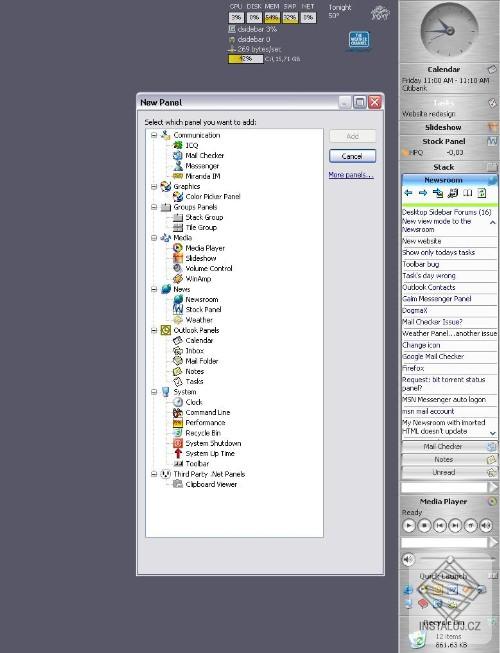The height and width of the screenshot is (653, 500).
Task: Select the Clock panel icon
Action: click(178, 402)
